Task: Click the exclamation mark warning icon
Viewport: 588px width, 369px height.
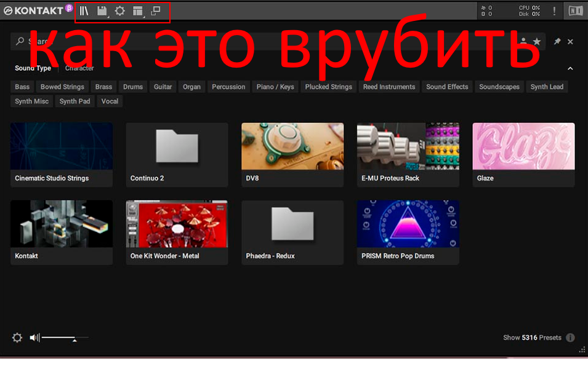Action: pos(554,10)
